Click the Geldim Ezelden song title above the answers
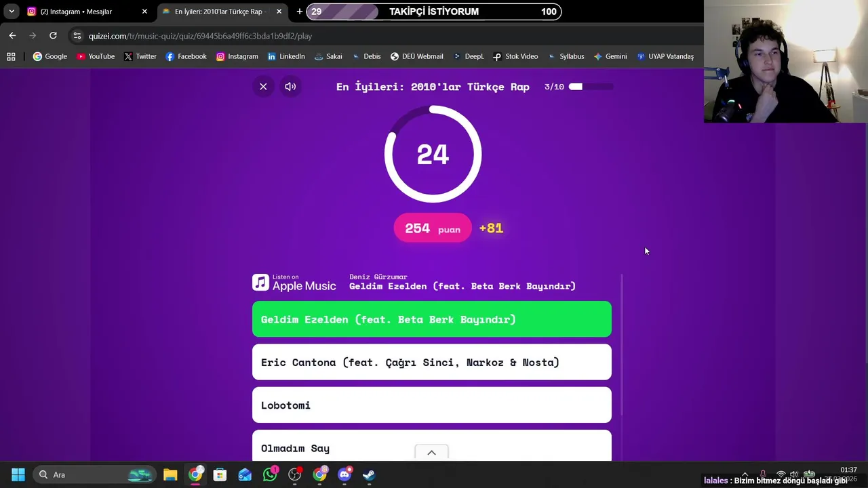 pyautogui.click(x=462, y=286)
